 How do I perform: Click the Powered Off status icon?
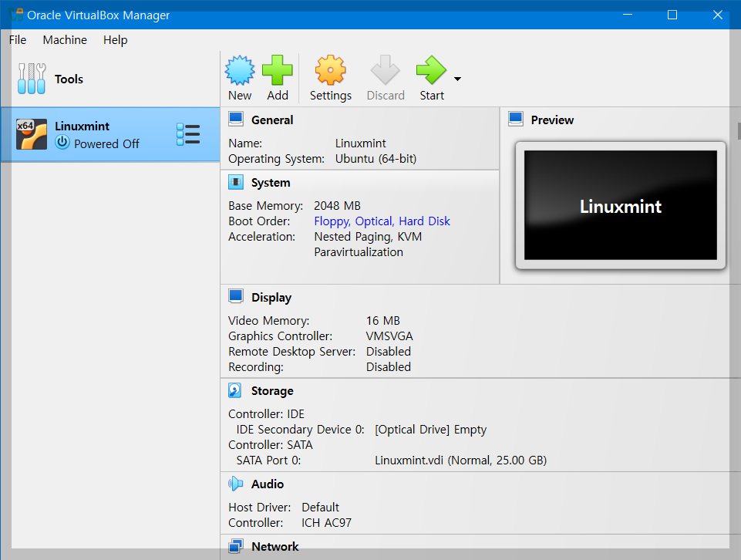point(62,142)
